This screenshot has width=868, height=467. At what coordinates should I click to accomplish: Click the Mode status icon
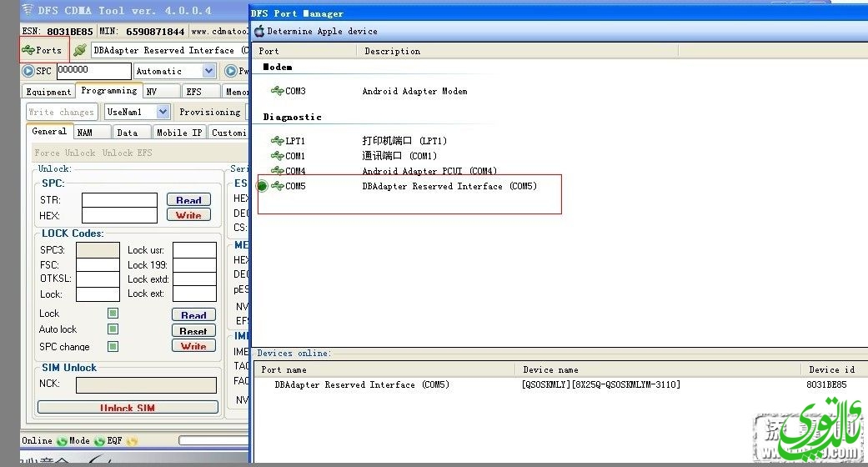[x=62, y=441]
